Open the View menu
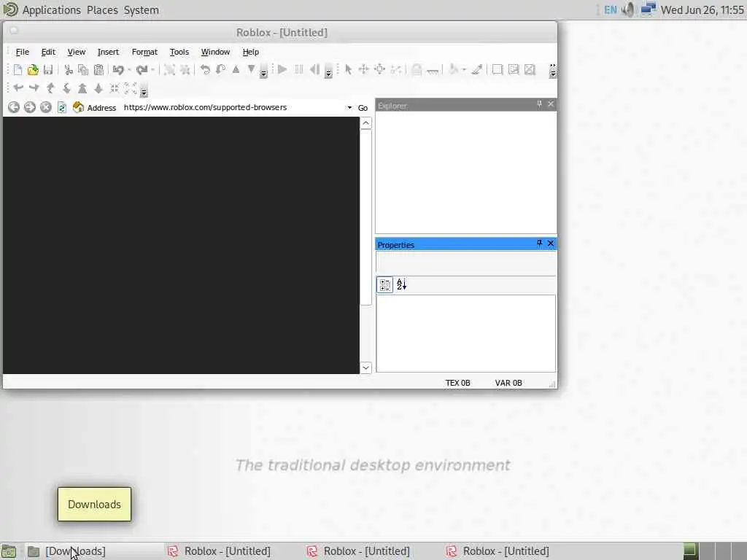747x560 pixels. pos(76,52)
